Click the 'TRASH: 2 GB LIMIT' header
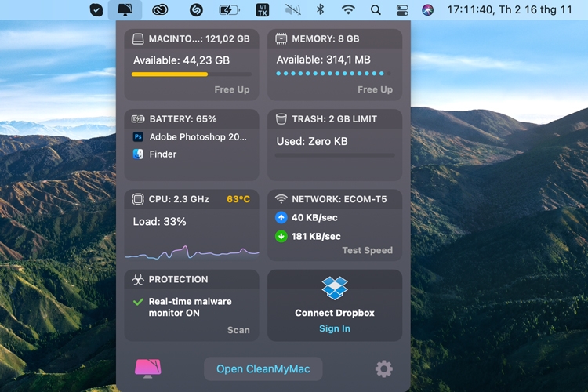This screenshot has height=392, width=588. 334,119
